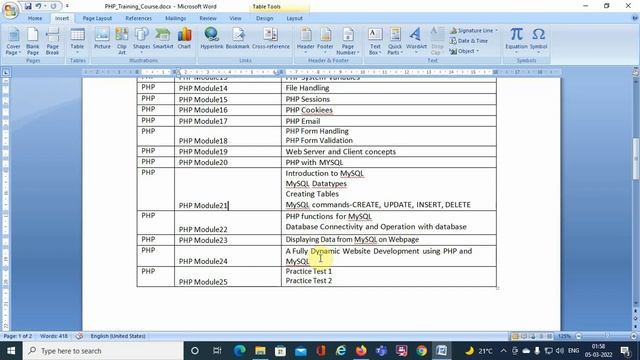This screenshot has width=640, height=360.
Task: Switch to Draft view
Action: pos(549,336)
